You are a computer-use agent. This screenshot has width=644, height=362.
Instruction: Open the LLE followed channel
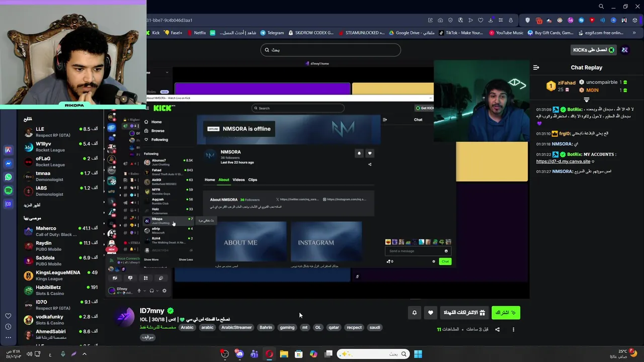(61, 132)
